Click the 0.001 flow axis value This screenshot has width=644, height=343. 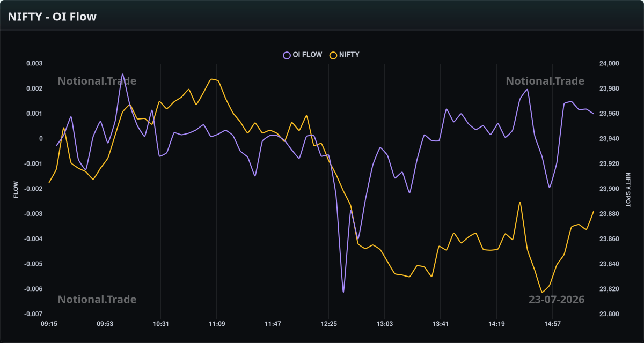click(34, 114)
